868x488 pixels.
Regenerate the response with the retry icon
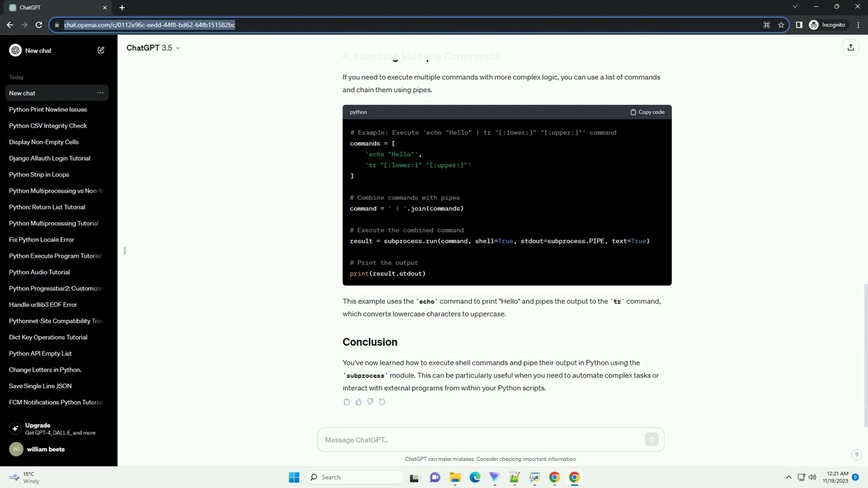[x=382, y=402]
